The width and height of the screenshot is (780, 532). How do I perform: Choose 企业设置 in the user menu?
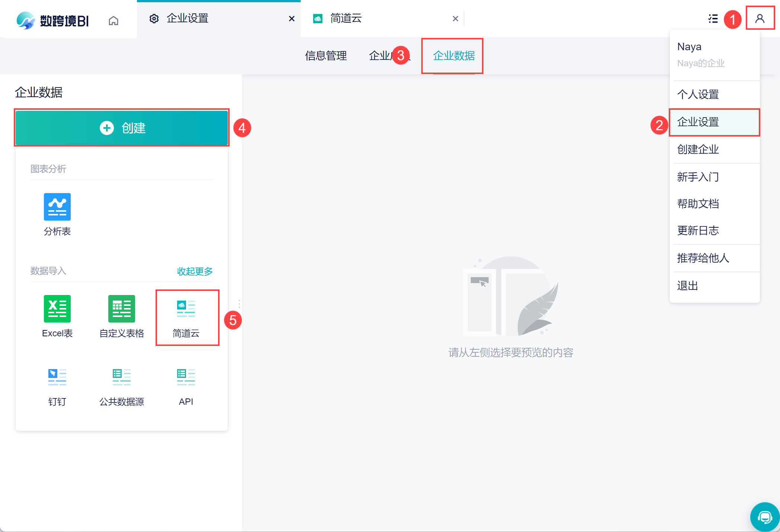tap(698, 122)
